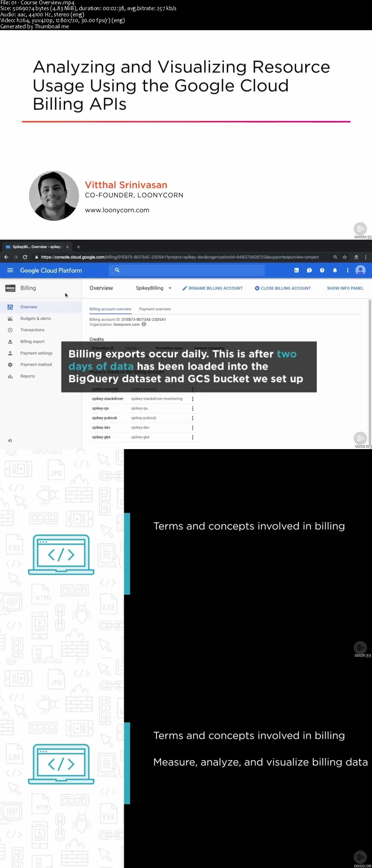Click the Billing account ID 01EB73-BD73AE-23D5A1

click(x=144, y=320)
